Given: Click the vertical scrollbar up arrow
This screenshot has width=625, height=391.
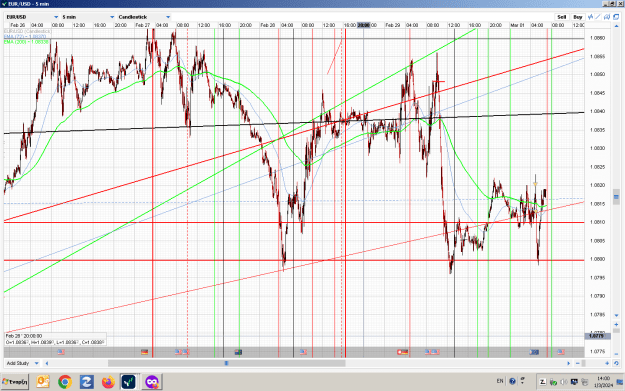Looking at the screenshot, I should [616, 26].
